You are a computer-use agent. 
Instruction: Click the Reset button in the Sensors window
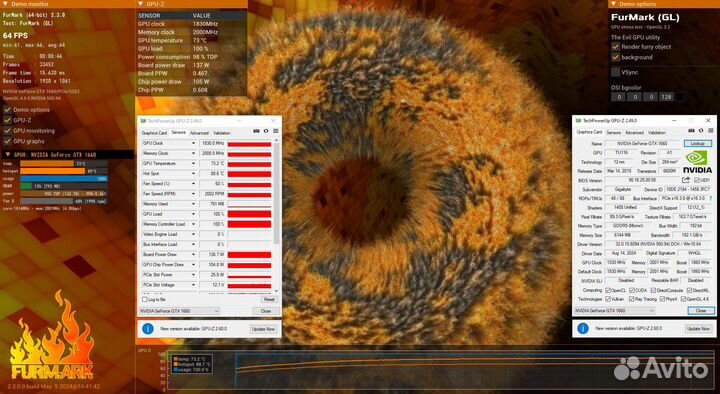[269, 299]
